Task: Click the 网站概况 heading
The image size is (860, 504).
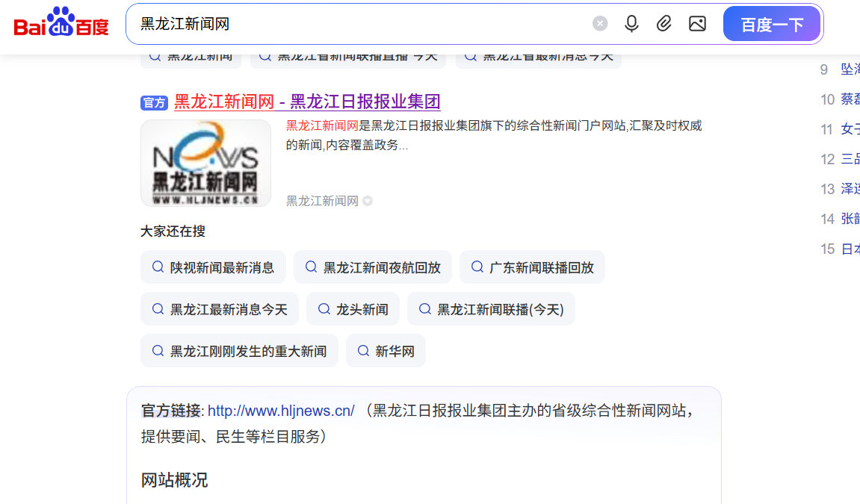Action: click(174, 480)
